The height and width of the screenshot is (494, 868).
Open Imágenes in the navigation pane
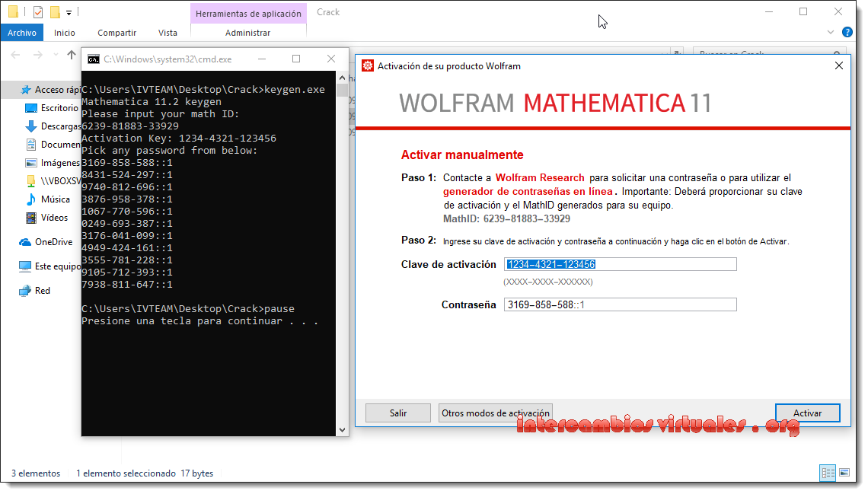click(53, 163)
